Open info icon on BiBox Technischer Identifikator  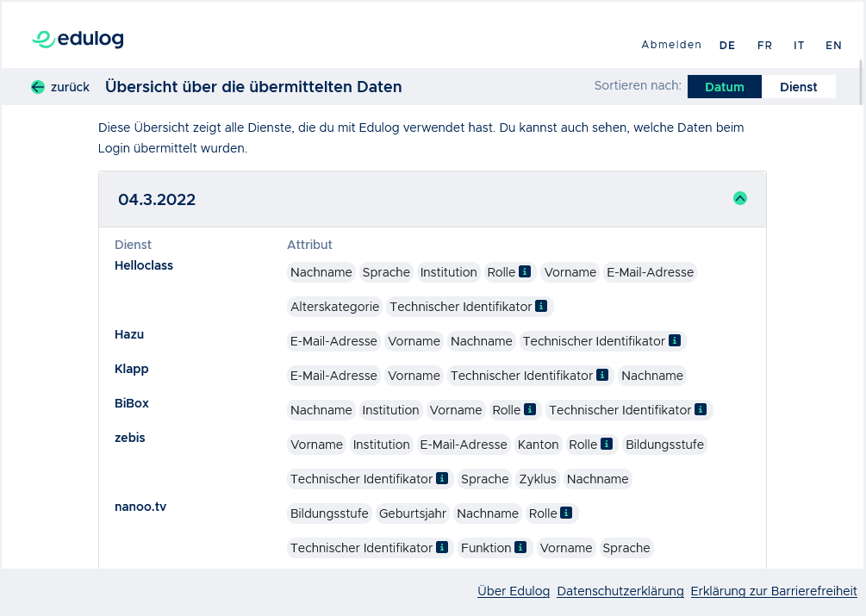click(701, 409)
